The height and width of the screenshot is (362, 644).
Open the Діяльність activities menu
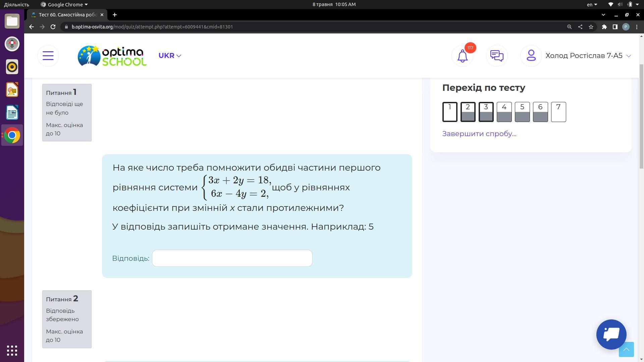(16, 4)
